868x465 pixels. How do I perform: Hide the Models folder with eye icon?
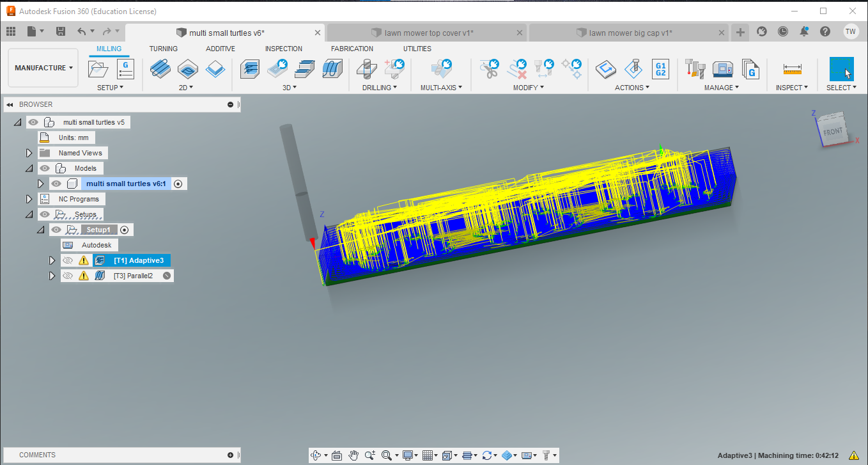[x=45, y=168]
